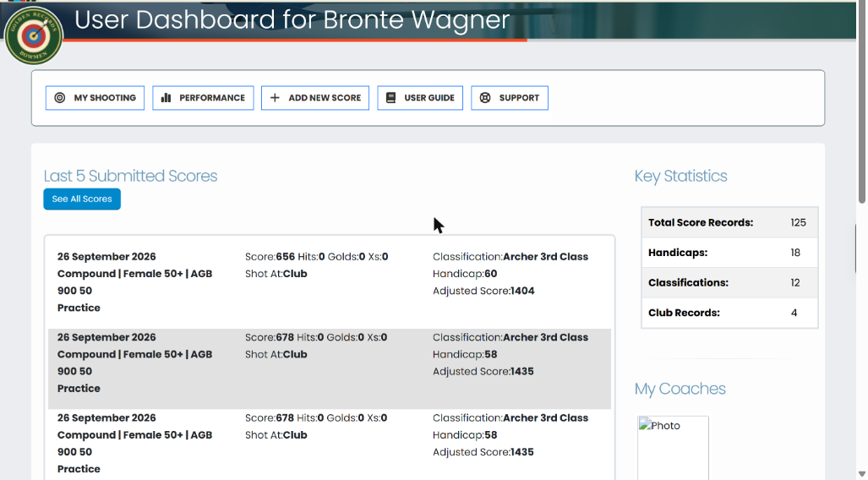Image resolution: width=868 pixels, height=480 pixels.
Task: Click the page title User Dashboard for Bronte Wagner
Action: coord(292,20)
